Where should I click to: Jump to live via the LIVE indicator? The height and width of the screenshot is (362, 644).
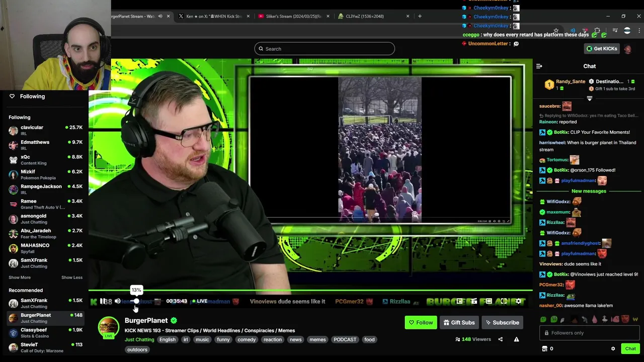point(199,301)
